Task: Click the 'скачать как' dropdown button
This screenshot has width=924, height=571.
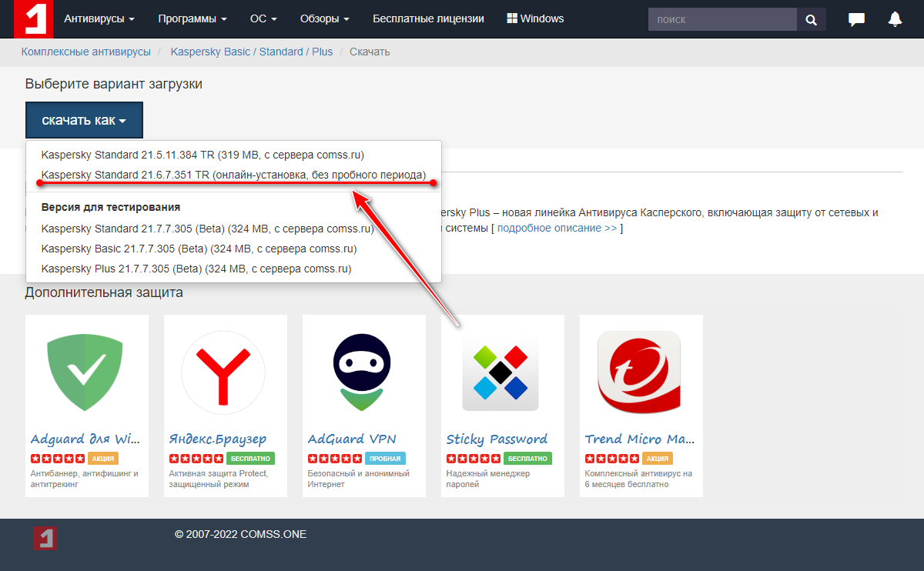Action: coord(84,120)
